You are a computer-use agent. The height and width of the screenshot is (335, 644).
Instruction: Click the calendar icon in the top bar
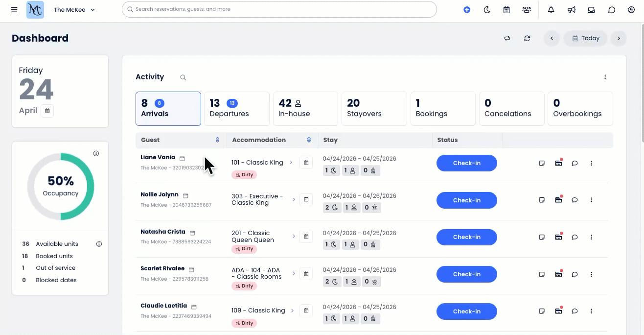(506, 9)
